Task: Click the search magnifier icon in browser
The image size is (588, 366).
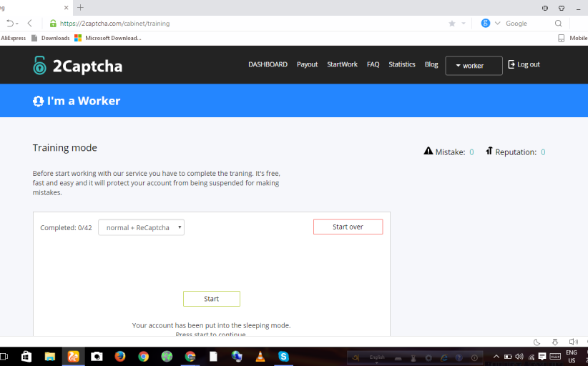Action: [559, 24]
